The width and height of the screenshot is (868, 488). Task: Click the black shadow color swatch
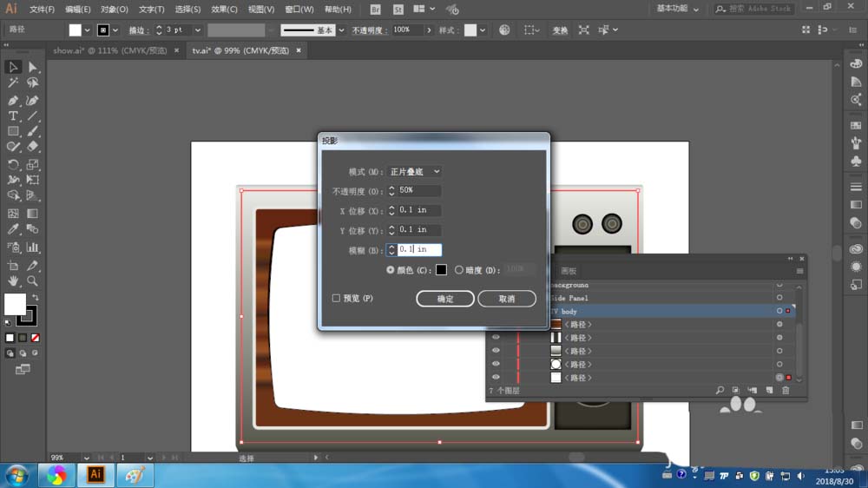441,270
